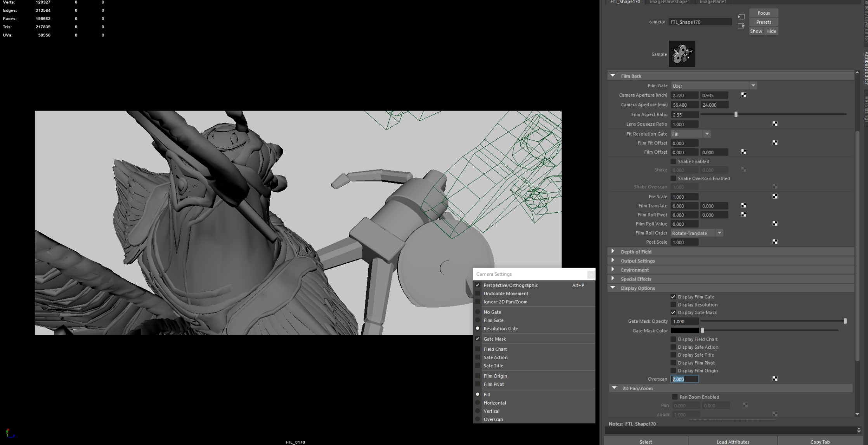This screenshot has width=868, height=445.
Task: Click the camera Sample swatch thumbnail
Action: (x=682, y=54)
